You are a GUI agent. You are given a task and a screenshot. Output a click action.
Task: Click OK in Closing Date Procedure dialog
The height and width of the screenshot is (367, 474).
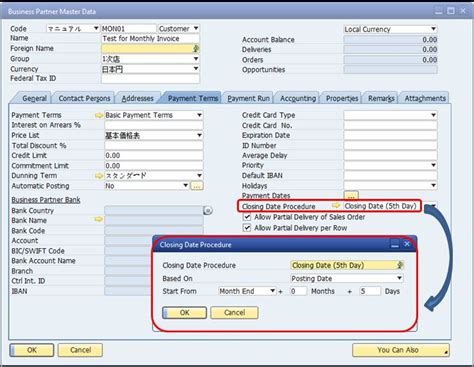pos(184,313)
